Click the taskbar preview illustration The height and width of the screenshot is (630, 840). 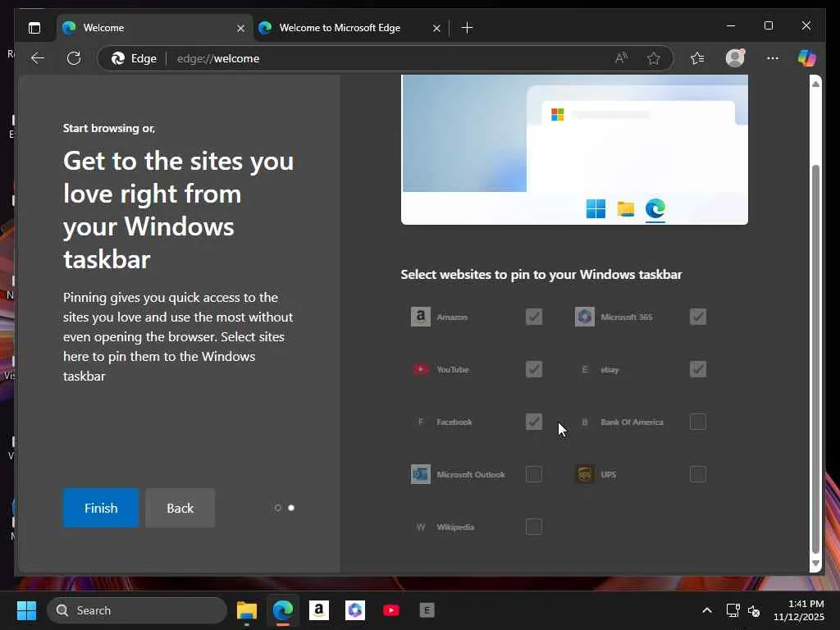(574, 149)
